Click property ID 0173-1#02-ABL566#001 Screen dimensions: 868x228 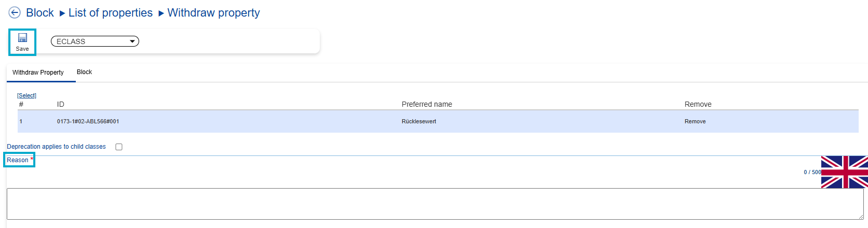tap(88, 121)
